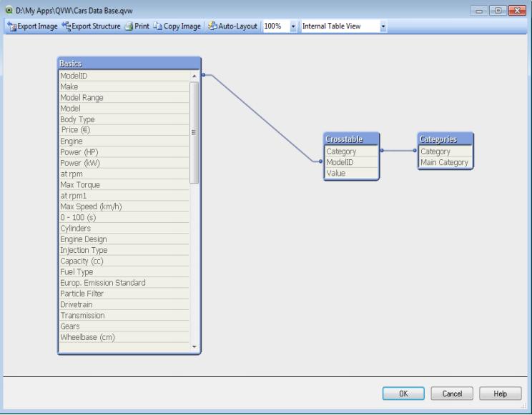Open the Internal Table View dropdown
The height and width of the screenshot is (415, 532).
click(x=383, y=26)
